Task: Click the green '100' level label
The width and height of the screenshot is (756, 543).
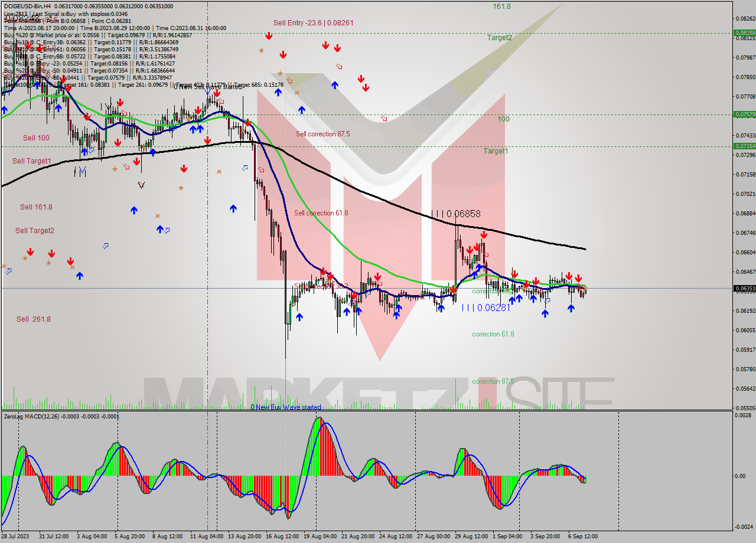Action: click(503, 119)
